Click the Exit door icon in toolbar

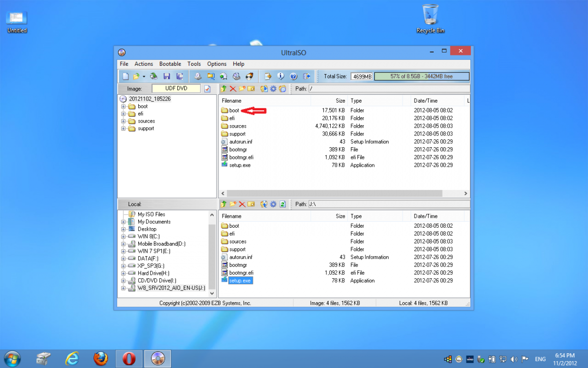[307, 76]
